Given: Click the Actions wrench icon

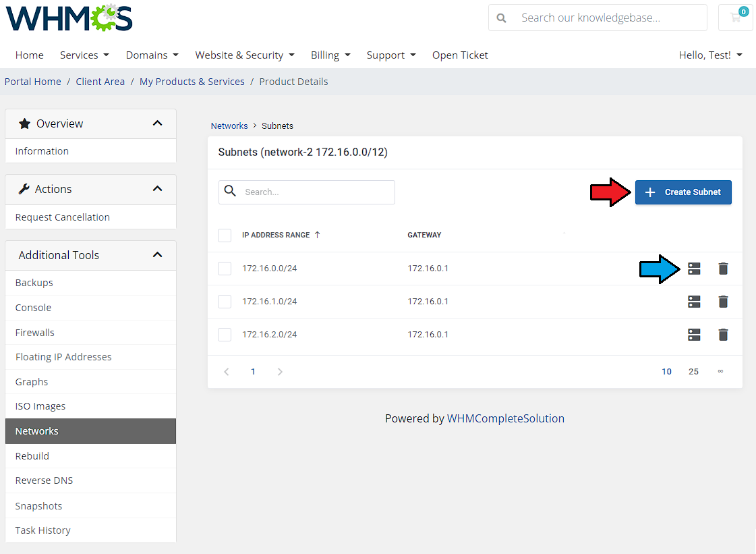Looking at the screenshot, I should coord(24,189).
